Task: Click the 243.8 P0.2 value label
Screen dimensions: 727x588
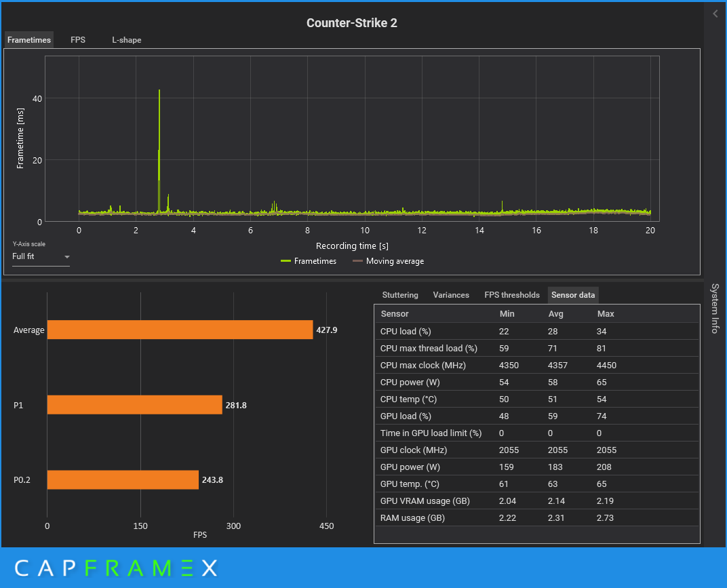Action: point(212,480)
